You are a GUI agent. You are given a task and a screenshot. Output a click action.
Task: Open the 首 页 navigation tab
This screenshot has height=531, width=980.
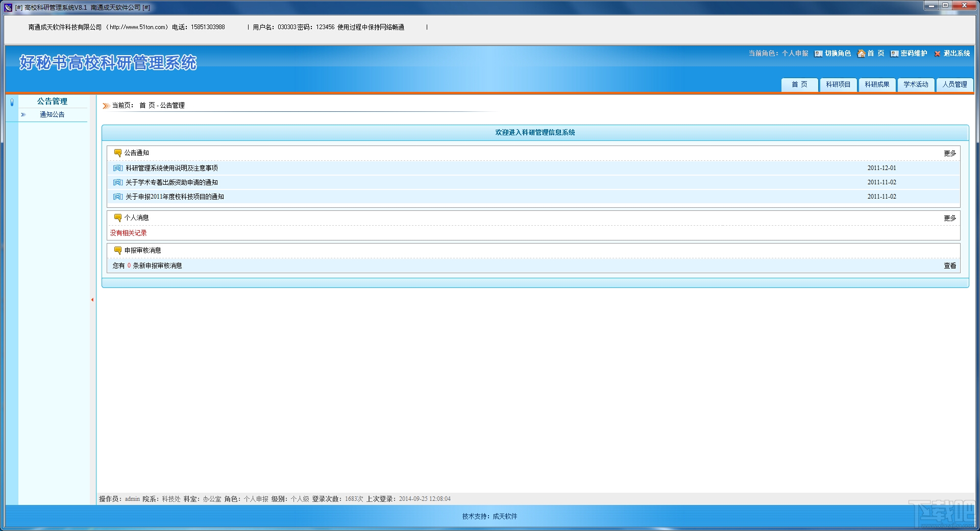(799, 85)
